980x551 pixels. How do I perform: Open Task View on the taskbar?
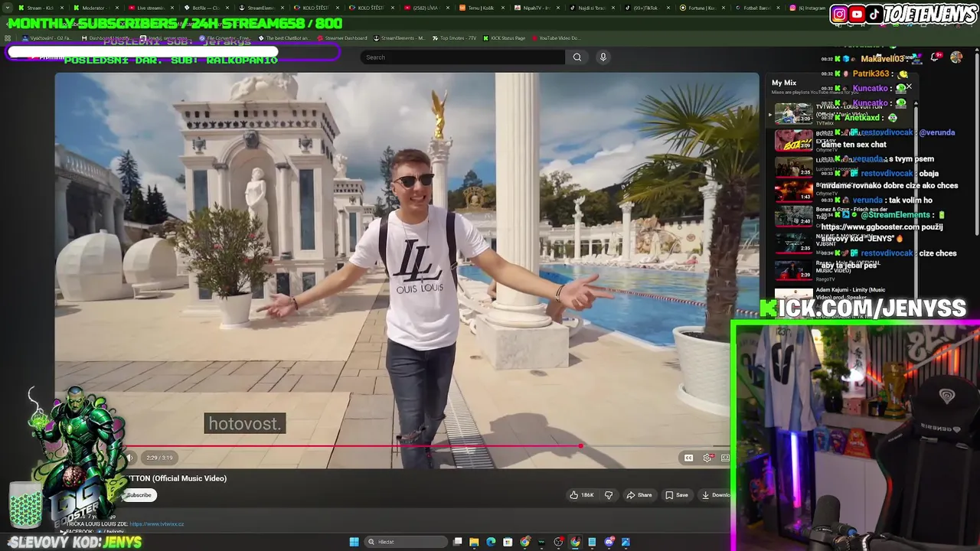tap(457, 542)
